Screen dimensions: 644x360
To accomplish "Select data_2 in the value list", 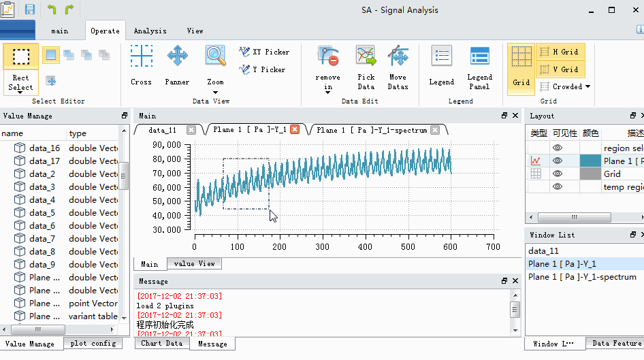I will tap(42, 174).
